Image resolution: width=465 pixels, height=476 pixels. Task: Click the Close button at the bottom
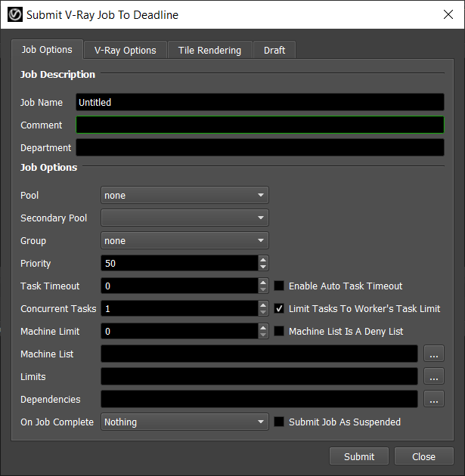(x=423, y=456)
